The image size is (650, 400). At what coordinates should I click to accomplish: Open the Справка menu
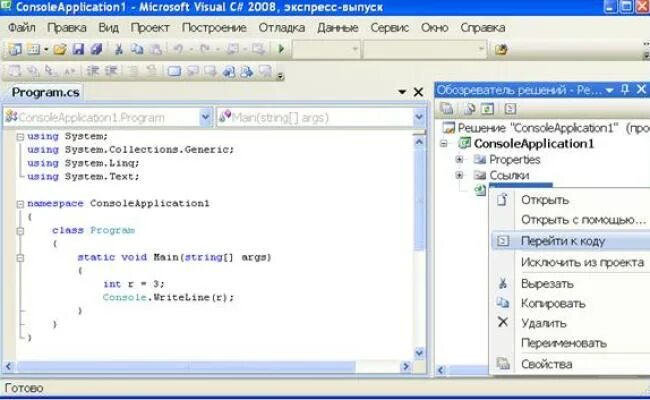click(x=483, y=28)
